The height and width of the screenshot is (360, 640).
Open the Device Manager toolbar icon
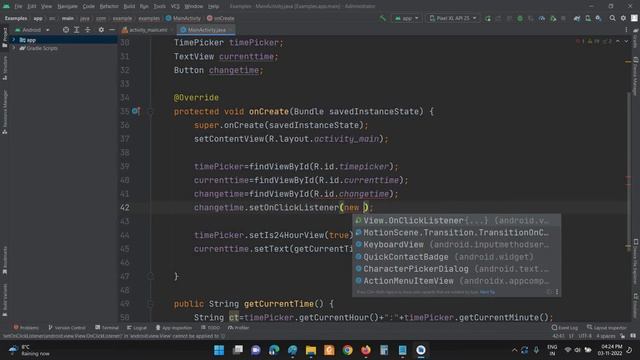click(x=588, y=18)
